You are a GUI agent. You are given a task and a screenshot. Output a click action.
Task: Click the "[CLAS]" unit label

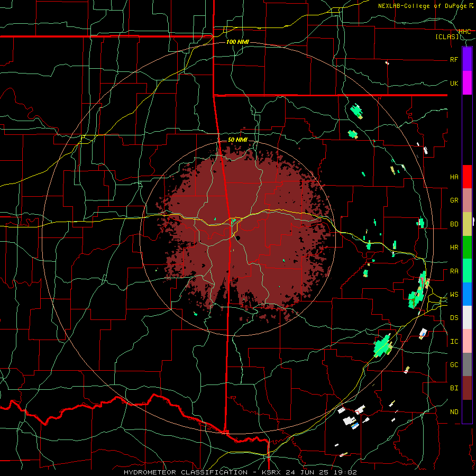(x=447, y=36)
